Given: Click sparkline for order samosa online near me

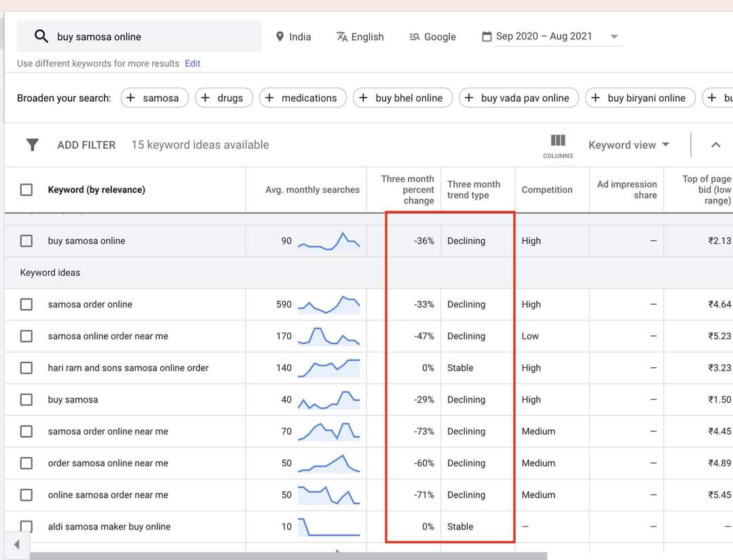Looking at the screenshot, I should click(x=328, y=464).
